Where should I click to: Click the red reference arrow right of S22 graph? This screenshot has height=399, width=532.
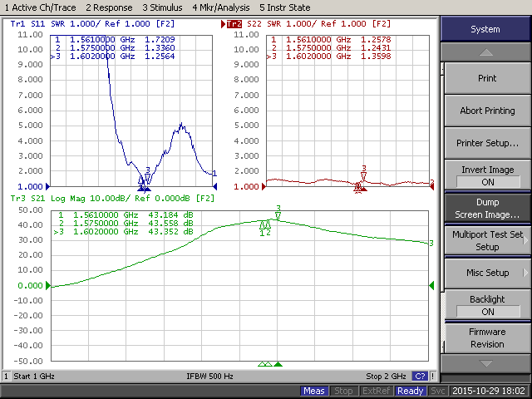click(x=432, y=186)
